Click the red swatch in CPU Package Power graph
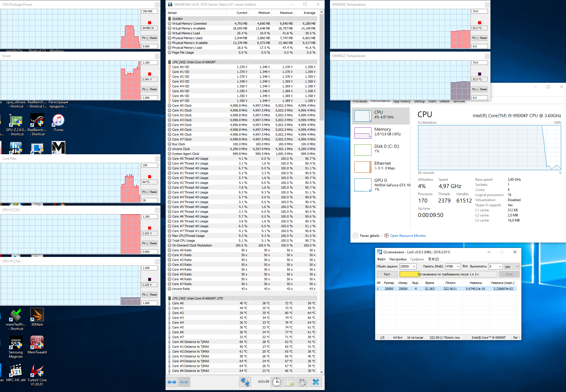 (150, 23)
